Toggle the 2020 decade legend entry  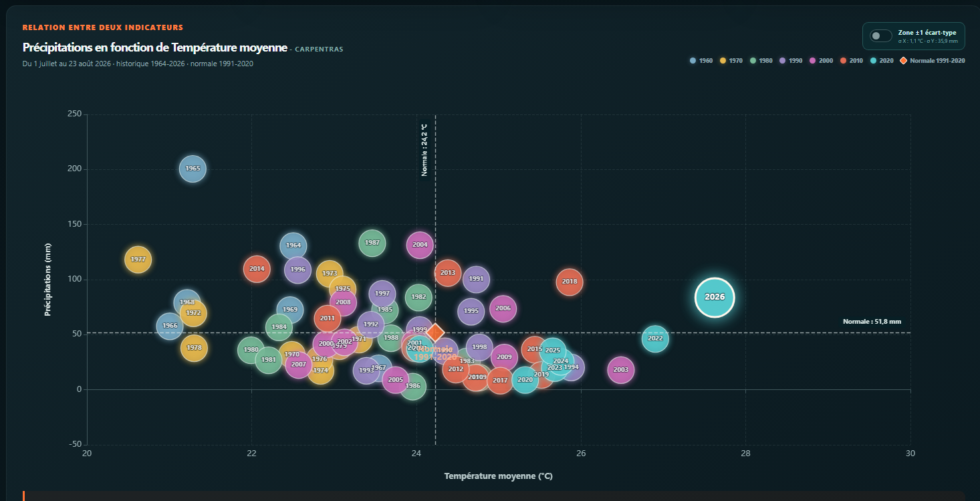[882, 61]
